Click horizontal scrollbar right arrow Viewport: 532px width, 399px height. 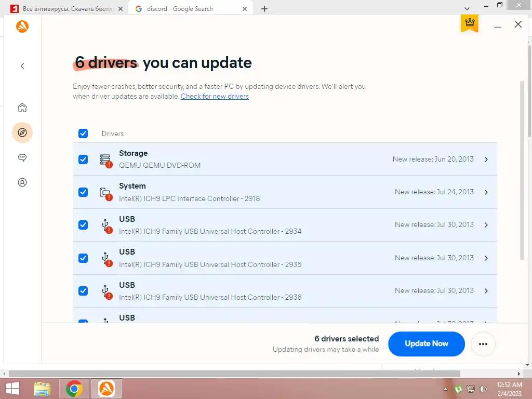pyautogui.click(x=519, y=374)
